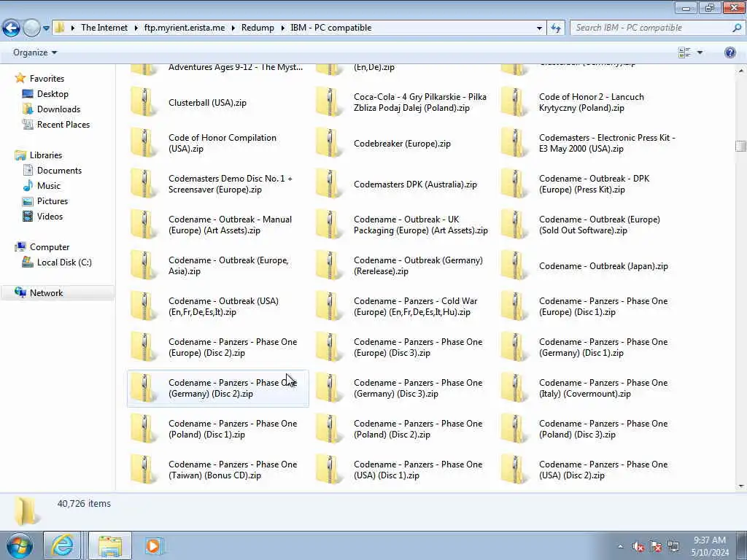Select Panzers - Phase One (Poland) (Disc 1).zip
747x560 pixels.
[x=233, y=429]
